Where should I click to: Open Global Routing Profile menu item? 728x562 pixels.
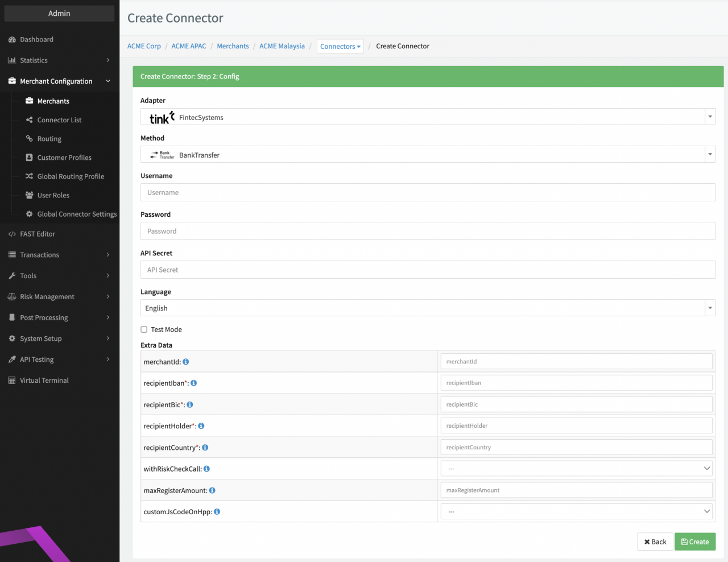[x=71, y=176]
